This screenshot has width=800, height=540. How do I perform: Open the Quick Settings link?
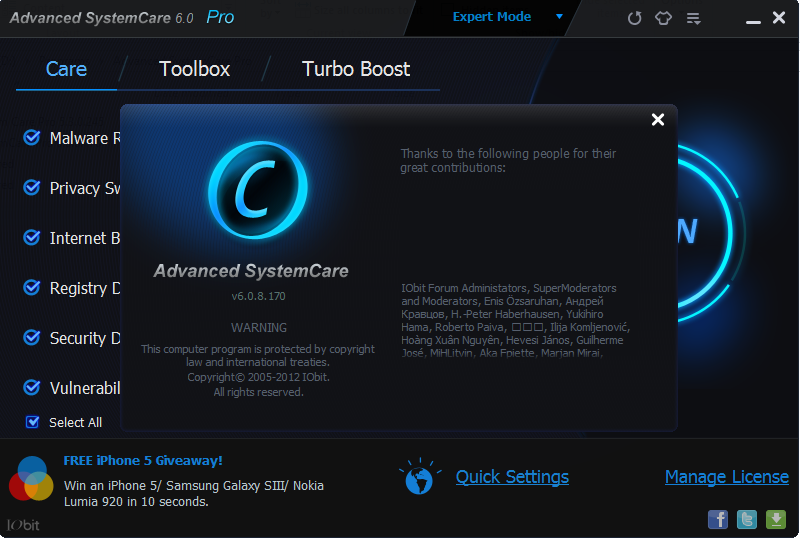pyautogui.click(x=512, y=477)
